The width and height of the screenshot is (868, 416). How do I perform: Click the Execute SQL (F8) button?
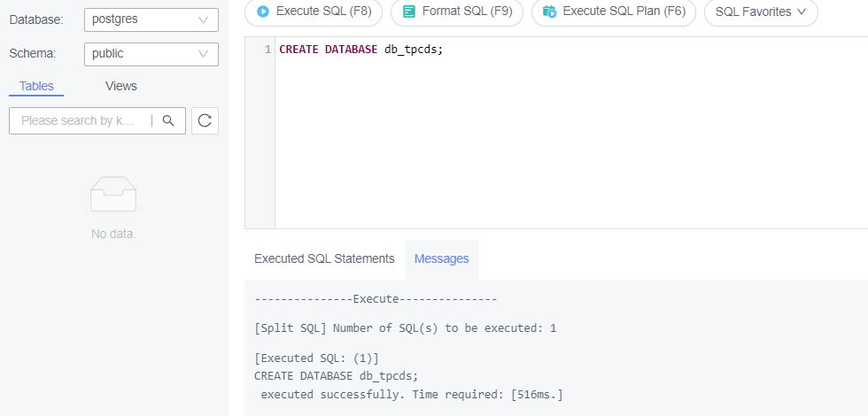[x=314, y=11]
